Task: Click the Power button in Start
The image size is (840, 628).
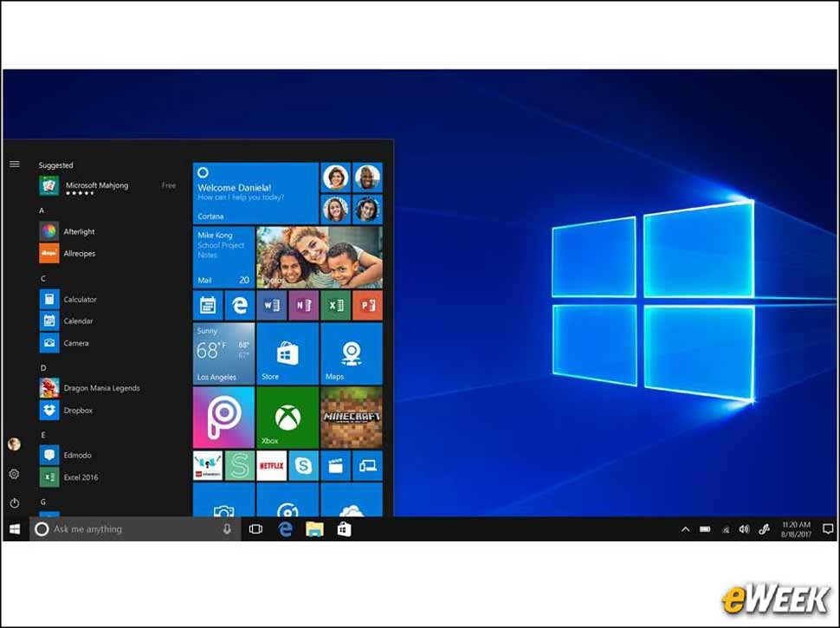Action: coord(15,503)
